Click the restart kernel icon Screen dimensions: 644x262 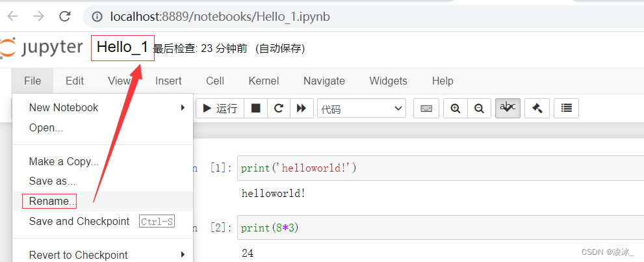click(279, 109)
